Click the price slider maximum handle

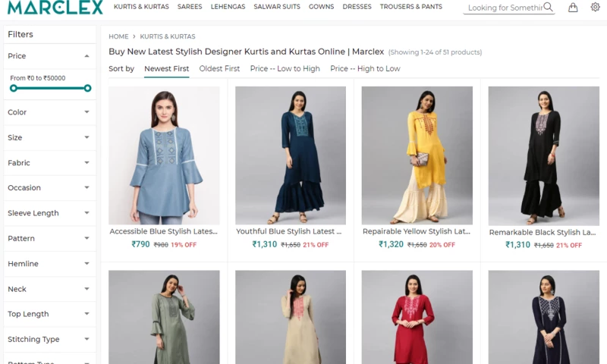tap(87, 88)
